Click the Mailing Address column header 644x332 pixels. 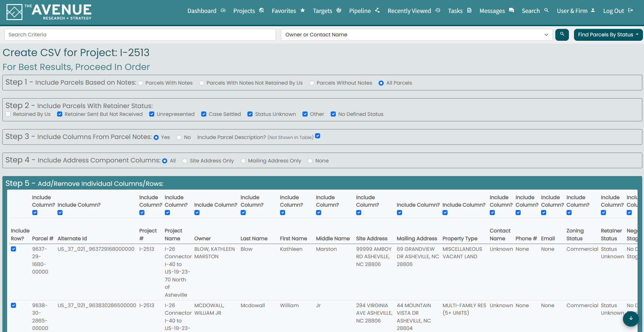coord(417,239)
